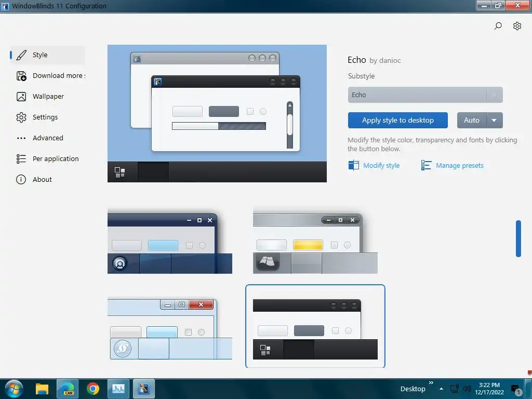Screen dimensions: 532x399
Task: Select the dark blue style thumbnail
Action: click(170, 241)
